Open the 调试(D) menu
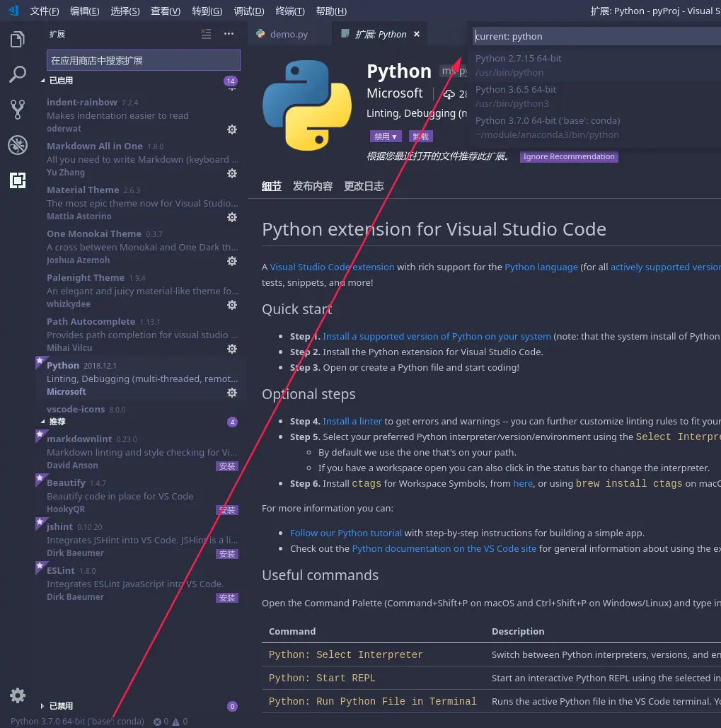 [249, 11]
